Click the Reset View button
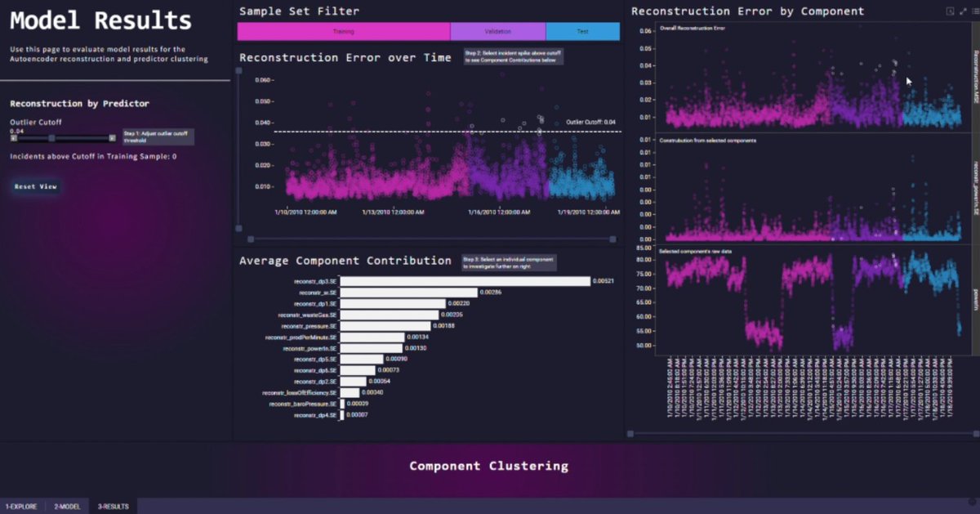This screenshot has height=514, width=980. tap(34, 186)
